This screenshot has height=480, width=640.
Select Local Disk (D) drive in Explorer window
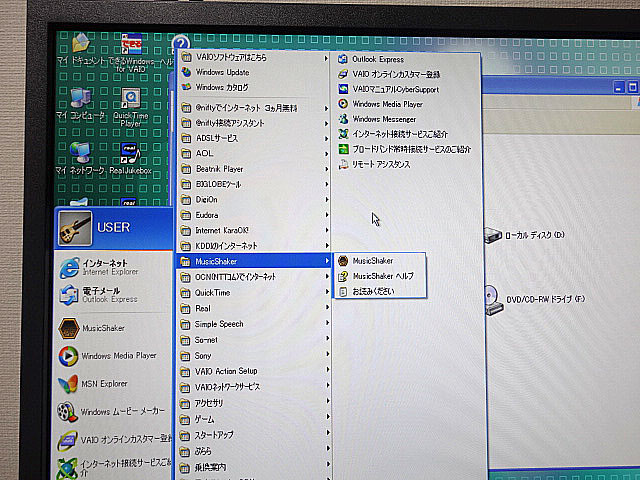[x=524, y=235]
